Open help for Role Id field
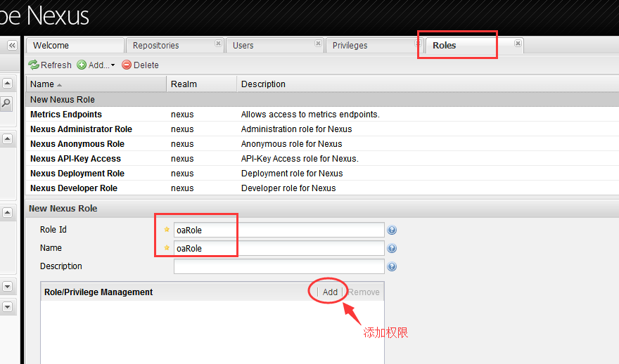Image resolution: width=619 pixels, height=364 pixels. (x=392, y=230)
